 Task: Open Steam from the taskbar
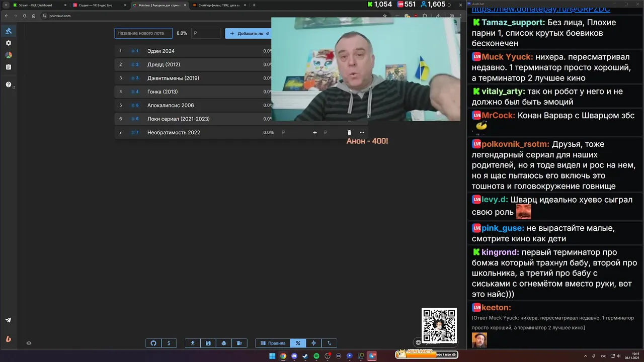pyautogui.click(x=305, y=356)
